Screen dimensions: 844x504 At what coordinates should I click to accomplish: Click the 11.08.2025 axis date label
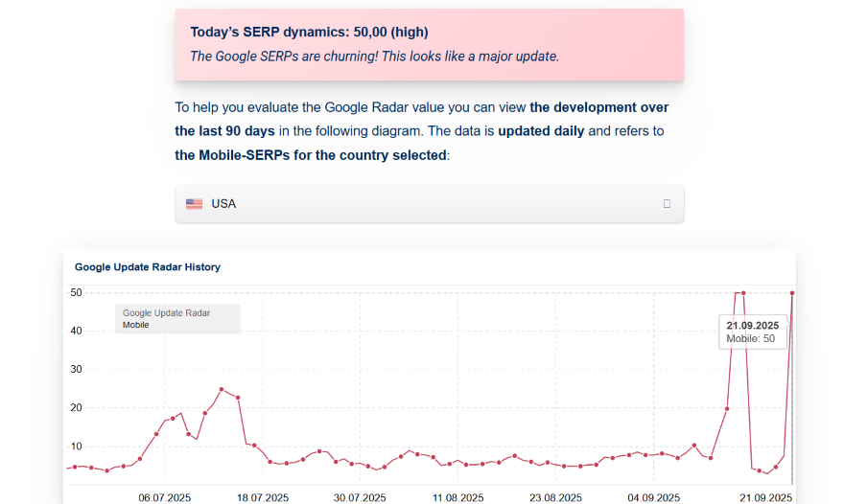coord(458,497)
